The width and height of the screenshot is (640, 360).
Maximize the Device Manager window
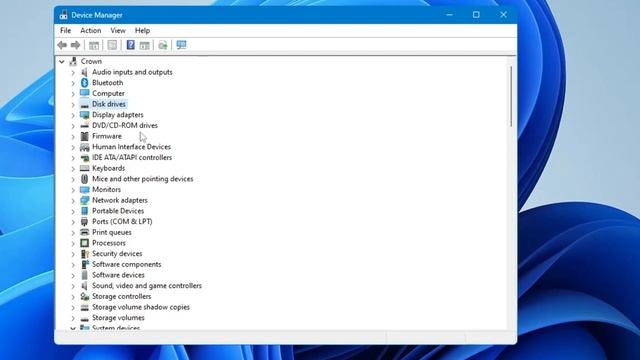pos(476,15)
